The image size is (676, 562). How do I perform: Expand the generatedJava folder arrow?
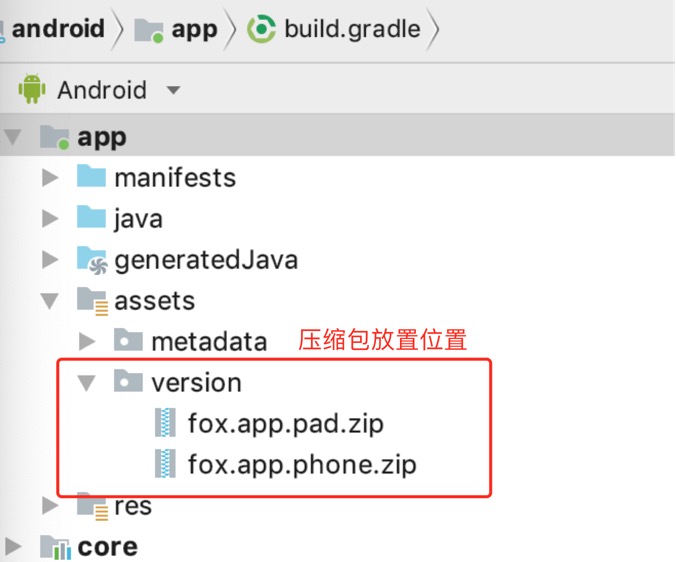click(x=51, y=260)
